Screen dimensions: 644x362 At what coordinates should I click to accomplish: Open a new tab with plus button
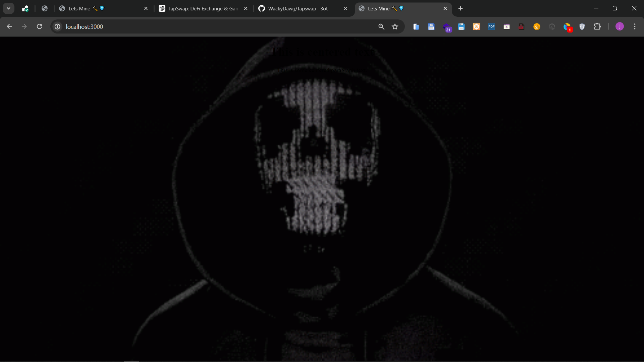coord(461,8)
